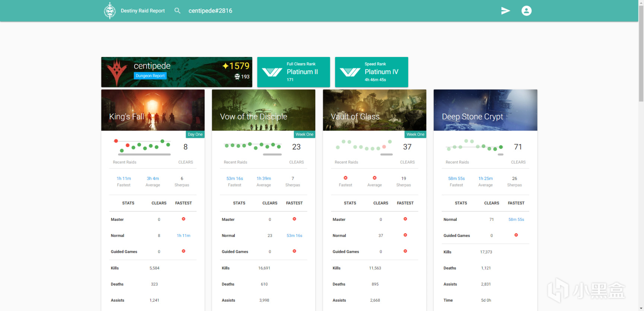This screenshot has height=311, width=644.
Task: Click Vault of Glass assists value 2,668
Action: (x=375, y=300)
